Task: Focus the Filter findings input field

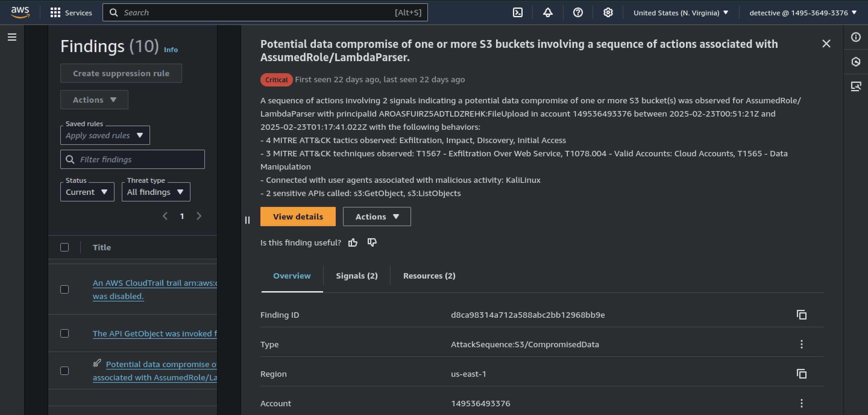Action: click(132, 159)
